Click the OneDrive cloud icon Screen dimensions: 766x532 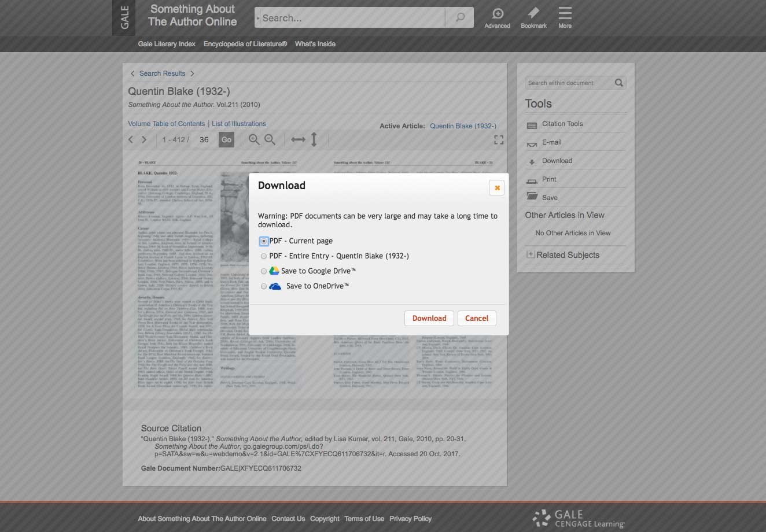click(275, 286)
